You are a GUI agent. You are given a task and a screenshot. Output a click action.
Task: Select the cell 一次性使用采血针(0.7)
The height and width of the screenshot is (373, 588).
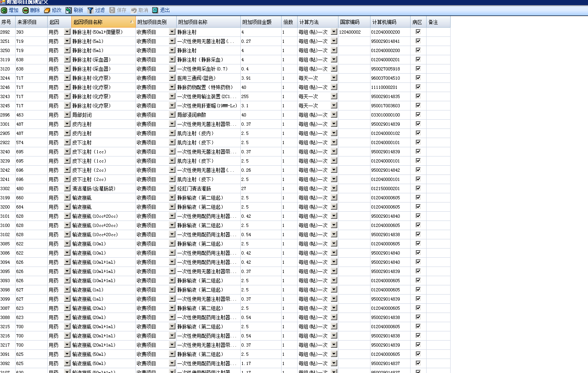pyautogui.click(x=209, y=69)
